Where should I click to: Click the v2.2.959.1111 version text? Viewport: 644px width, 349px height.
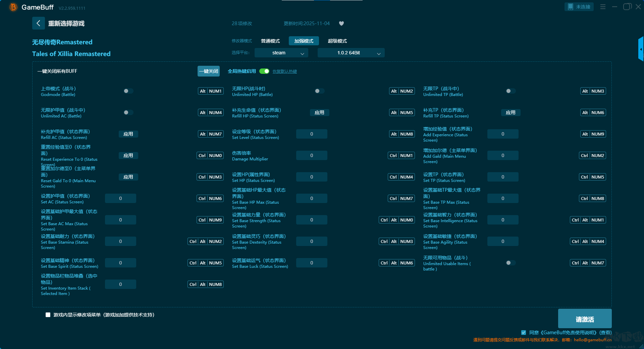[x=72, y=8]
